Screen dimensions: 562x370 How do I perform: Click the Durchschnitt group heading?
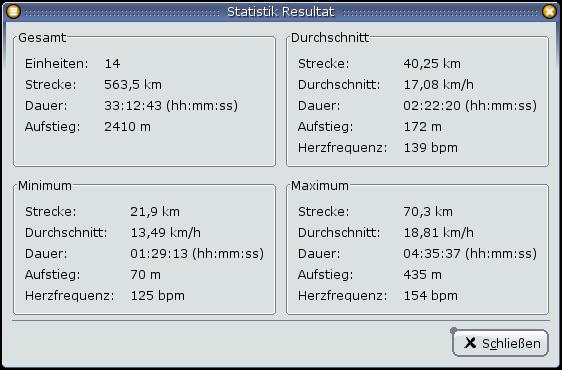click(x=330, y=38)
